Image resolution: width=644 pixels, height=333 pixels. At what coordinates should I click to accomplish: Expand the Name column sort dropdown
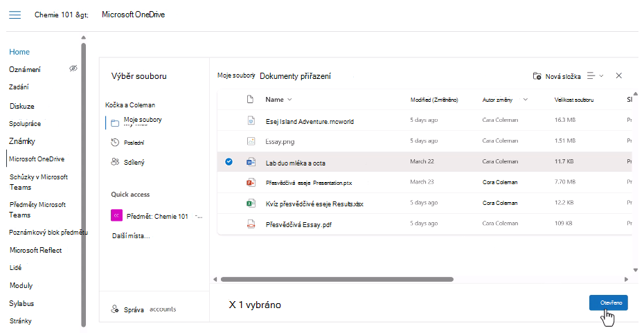pos(289,100)
